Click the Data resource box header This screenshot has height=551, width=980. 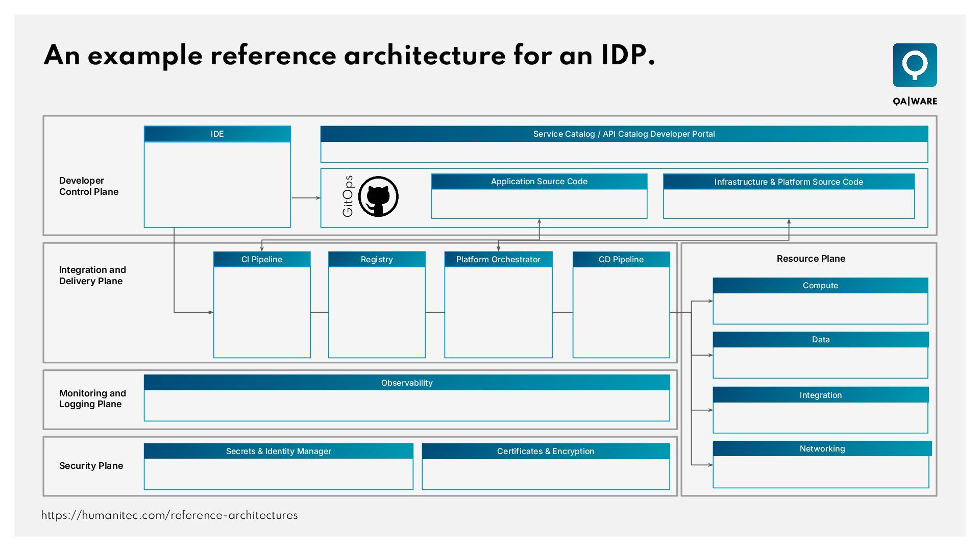coord(820,340)
